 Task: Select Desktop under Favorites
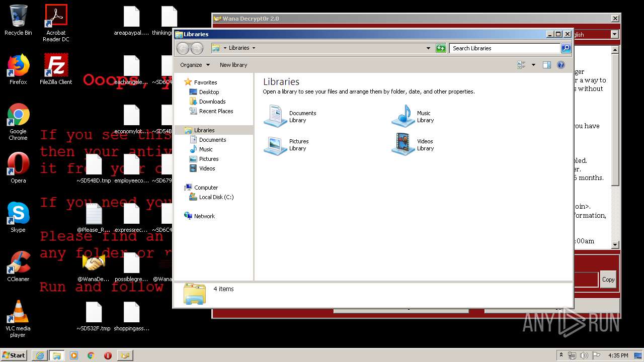(209, 92)
